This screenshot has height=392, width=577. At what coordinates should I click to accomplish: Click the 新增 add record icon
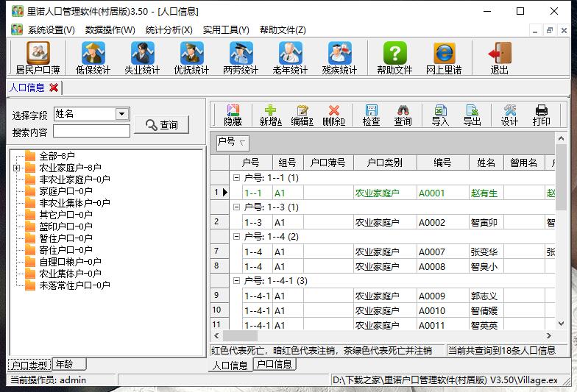[x=271, y=115]
